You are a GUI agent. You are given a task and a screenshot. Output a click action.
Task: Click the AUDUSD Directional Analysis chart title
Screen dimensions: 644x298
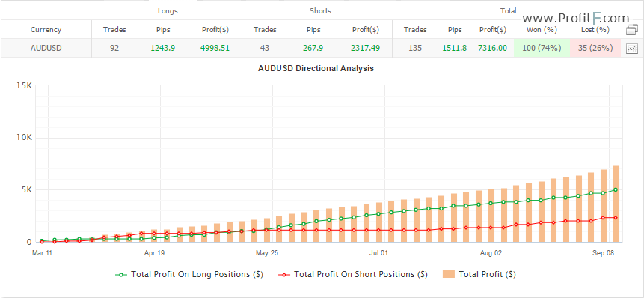[x=316, y=69]
